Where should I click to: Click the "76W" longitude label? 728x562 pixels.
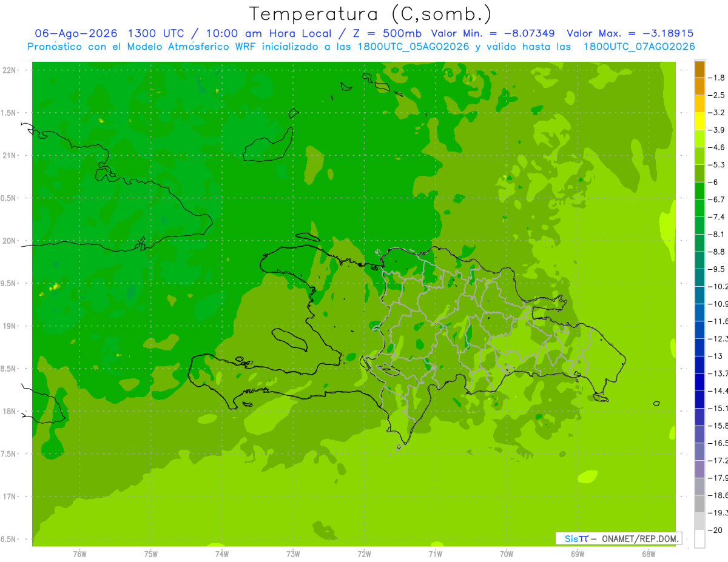[79, 554]
